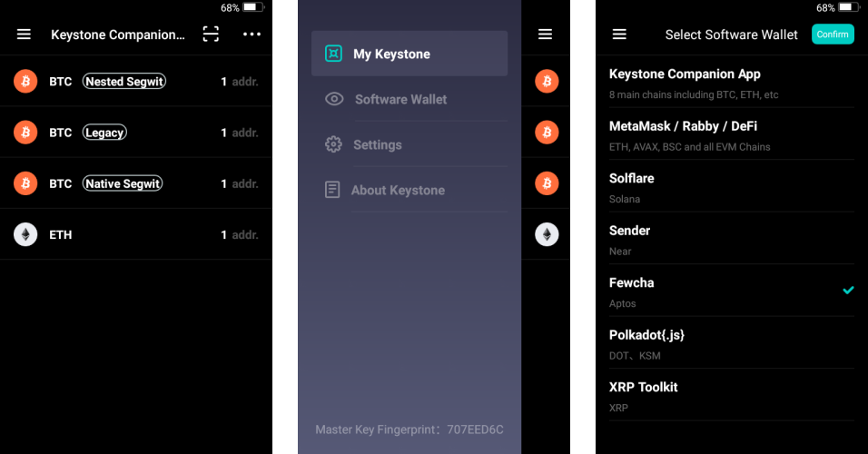Tap the Settings gear icon
Screen dimensions: 868x454
[333, 144]
